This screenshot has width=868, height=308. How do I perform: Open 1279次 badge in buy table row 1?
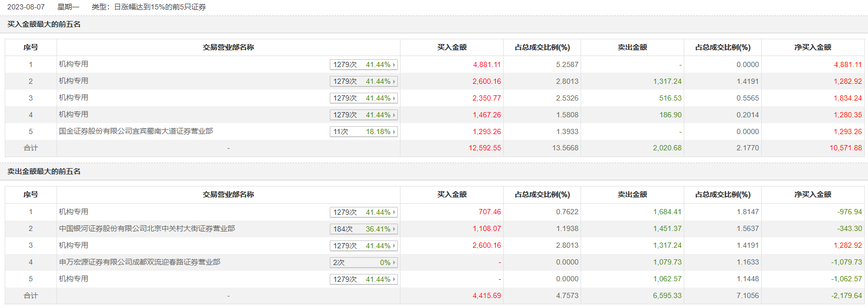363,64
